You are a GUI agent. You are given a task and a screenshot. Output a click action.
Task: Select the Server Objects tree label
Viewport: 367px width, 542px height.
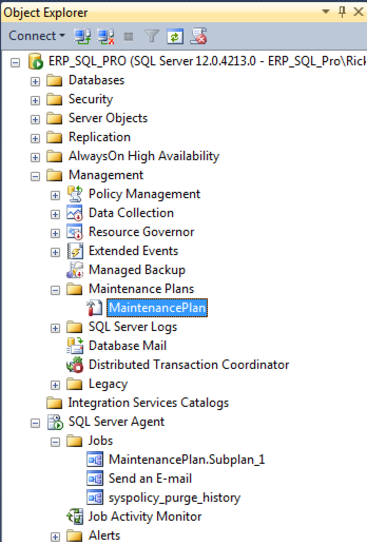(x=108, y=118)
